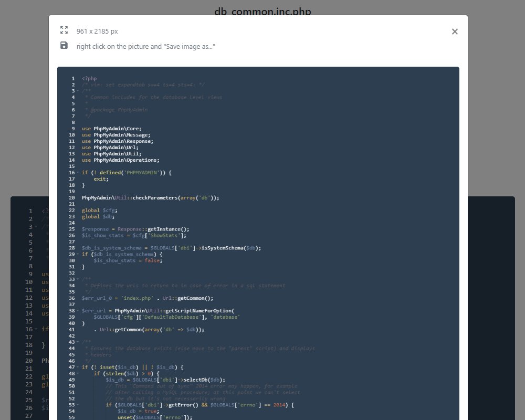Click the "use PhpMyAdmin\Util;" line
Screen dimensions: 525x420
point(111,154)
